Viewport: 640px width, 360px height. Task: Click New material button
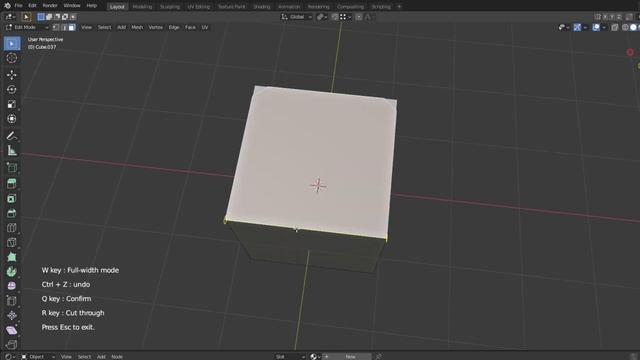347,356
